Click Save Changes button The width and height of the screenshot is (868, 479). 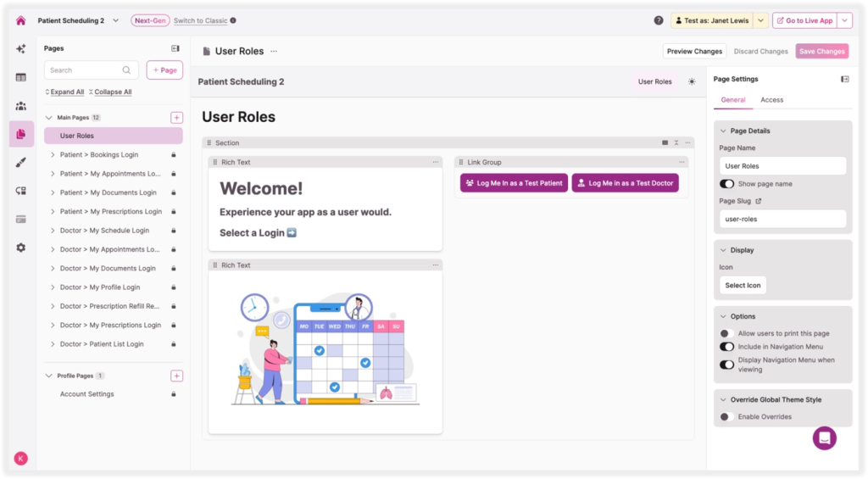point(822,52)
